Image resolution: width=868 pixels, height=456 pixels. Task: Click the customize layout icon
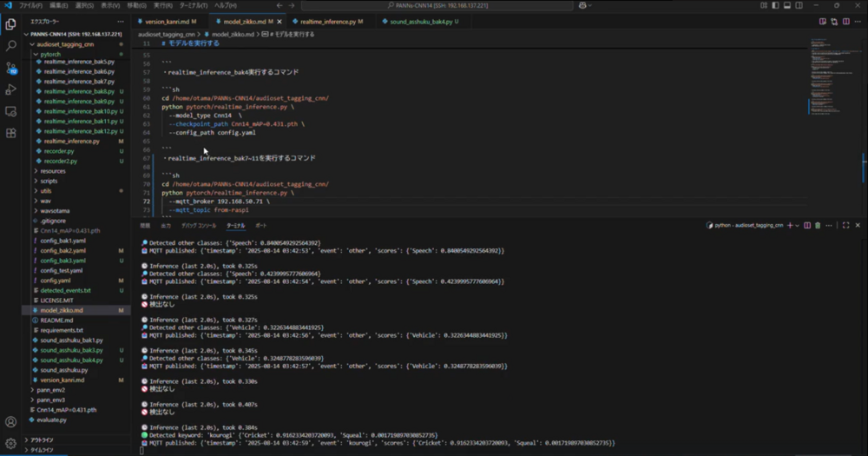click(x=764, y=5)
